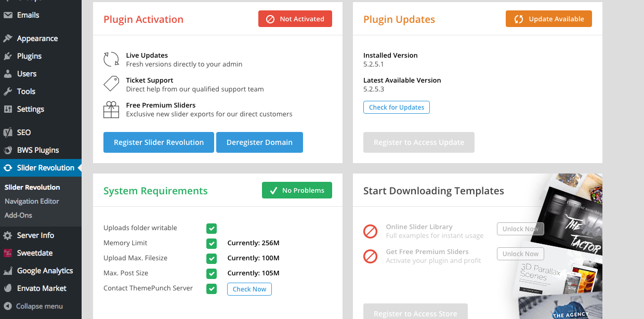This screenshot has width=644, height=319.
Task: Click the Envato Market leaf icon
Action: (x=8, y=288)
